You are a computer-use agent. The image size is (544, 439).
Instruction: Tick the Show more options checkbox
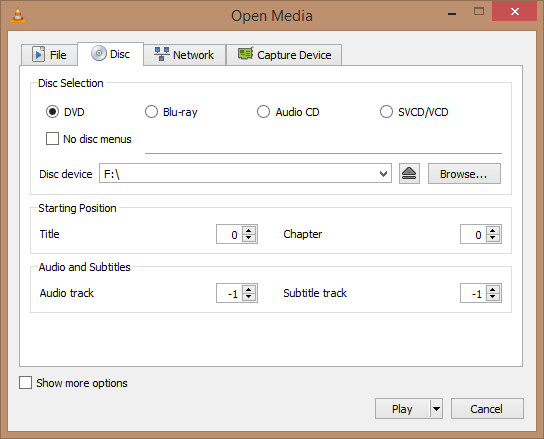pos(25,383)
